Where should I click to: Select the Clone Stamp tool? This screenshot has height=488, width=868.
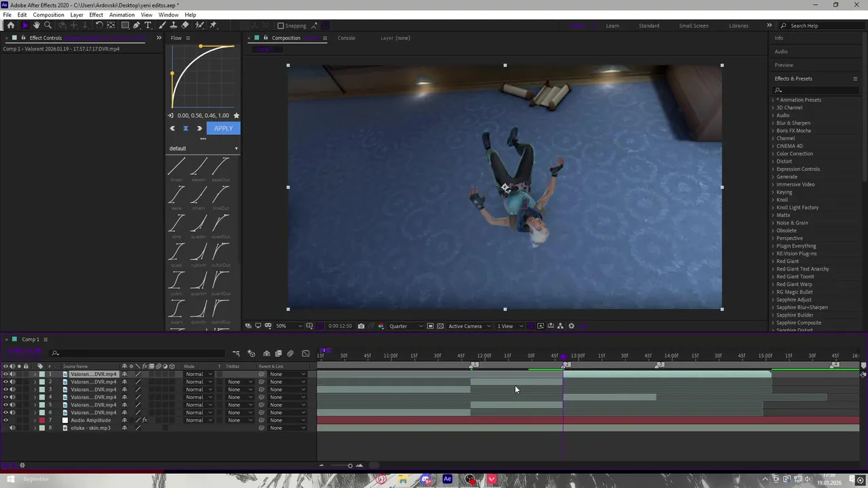174,26
